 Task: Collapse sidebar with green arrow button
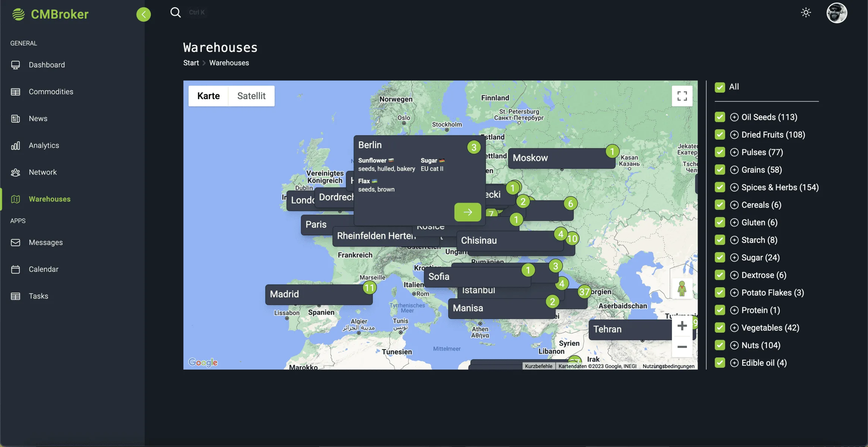[x=144, y=15]
